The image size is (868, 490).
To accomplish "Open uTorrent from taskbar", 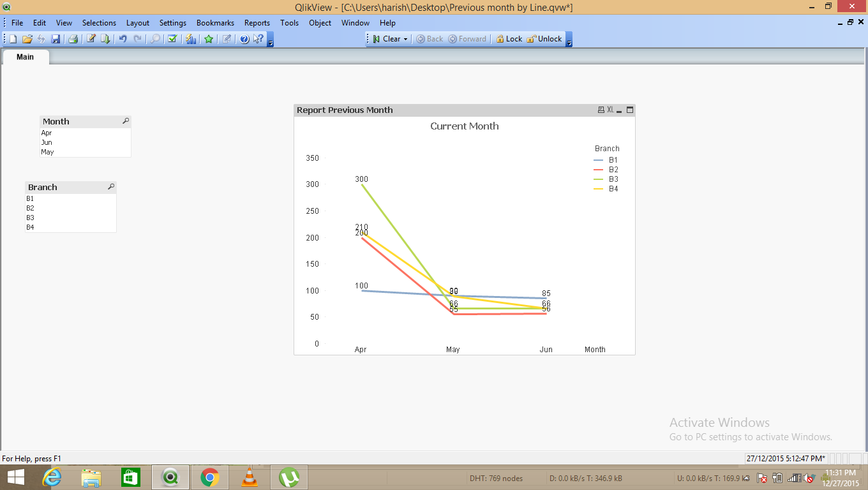I will [289, 477].
